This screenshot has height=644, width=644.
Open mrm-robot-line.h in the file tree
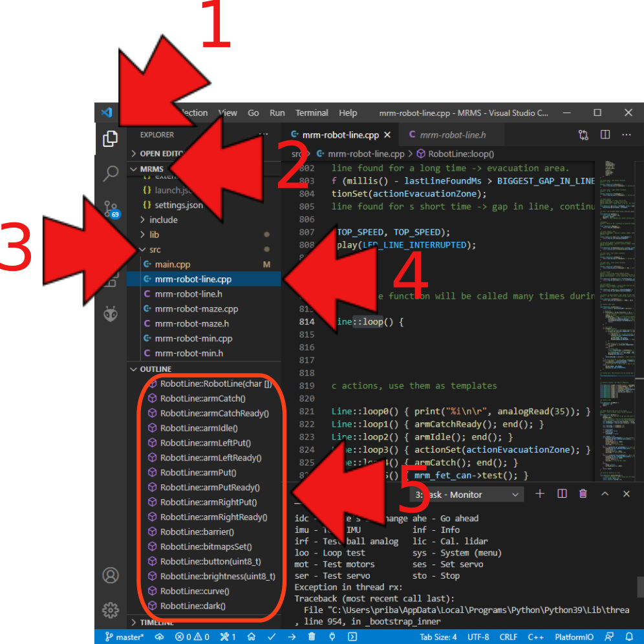[x=204, y=294]
